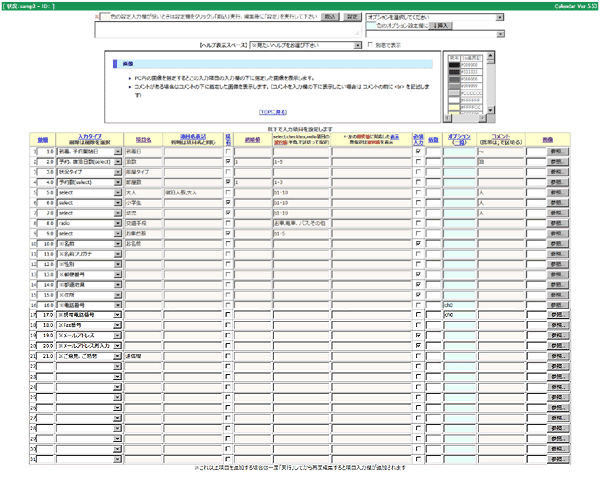
Task: Click the item name field containing 大人
Action: click(x=143, y=193)
